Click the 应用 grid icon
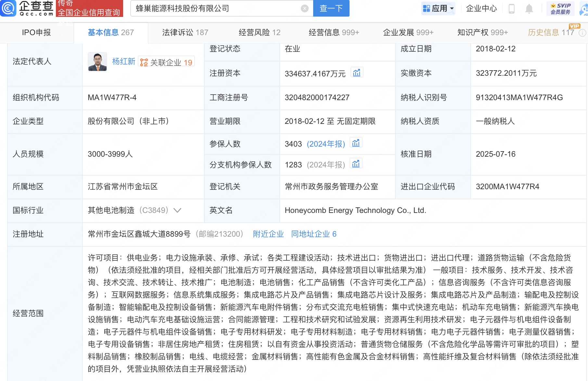This screenshot has width=588, height=381. pyautogui.click(x=426, y=8)
